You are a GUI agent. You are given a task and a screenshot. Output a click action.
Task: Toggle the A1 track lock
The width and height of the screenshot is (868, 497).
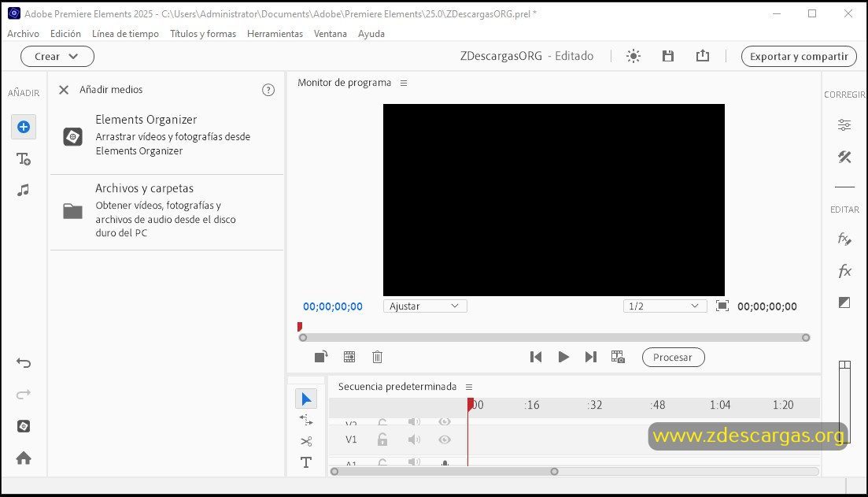pos(382,462)
